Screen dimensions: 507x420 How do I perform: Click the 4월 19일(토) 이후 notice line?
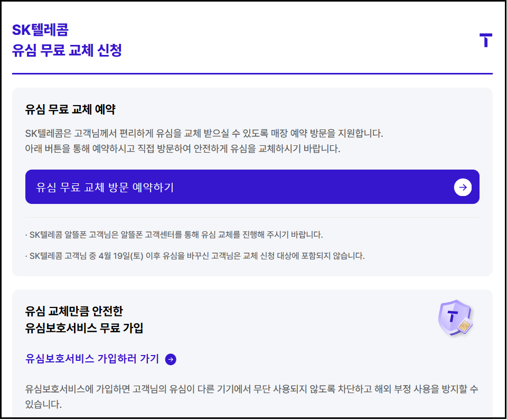[x=195, y=256]
